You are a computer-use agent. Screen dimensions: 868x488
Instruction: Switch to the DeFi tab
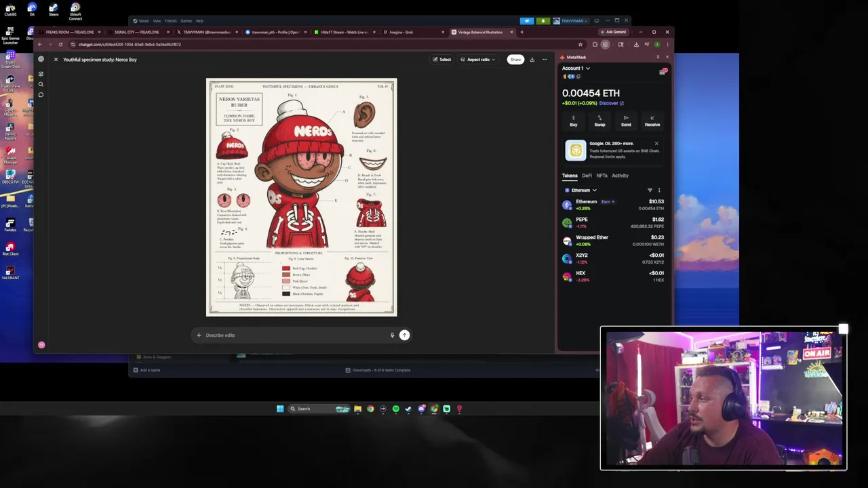tap(587, 176)
